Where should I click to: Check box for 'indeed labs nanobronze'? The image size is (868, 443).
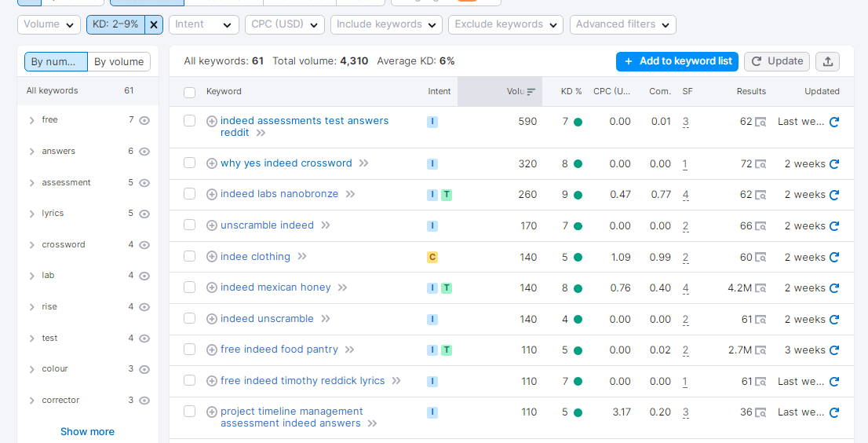189,194
